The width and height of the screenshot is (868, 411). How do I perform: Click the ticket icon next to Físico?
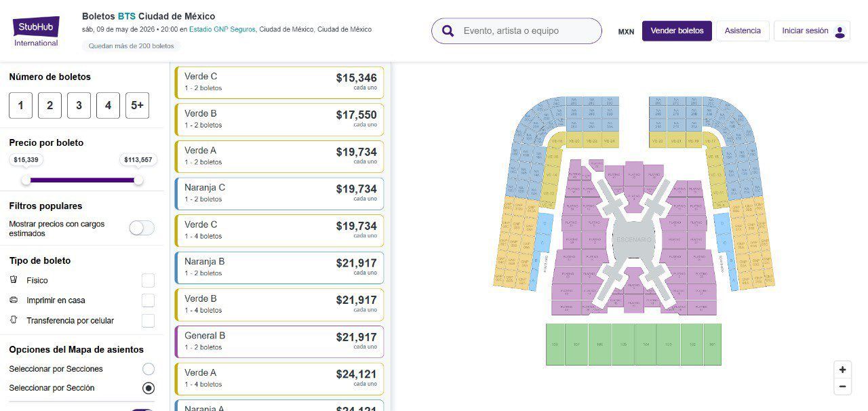pyautogui.click(x=14, y=280)
